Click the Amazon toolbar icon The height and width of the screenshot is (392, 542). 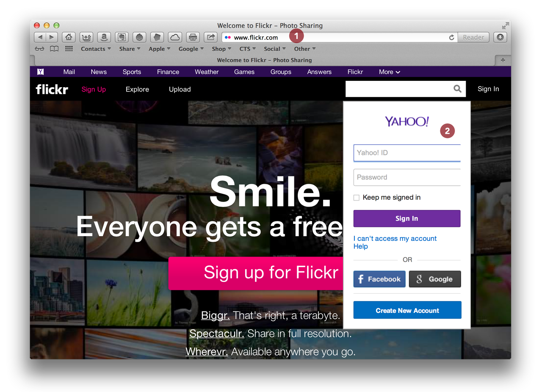point(104,37)
